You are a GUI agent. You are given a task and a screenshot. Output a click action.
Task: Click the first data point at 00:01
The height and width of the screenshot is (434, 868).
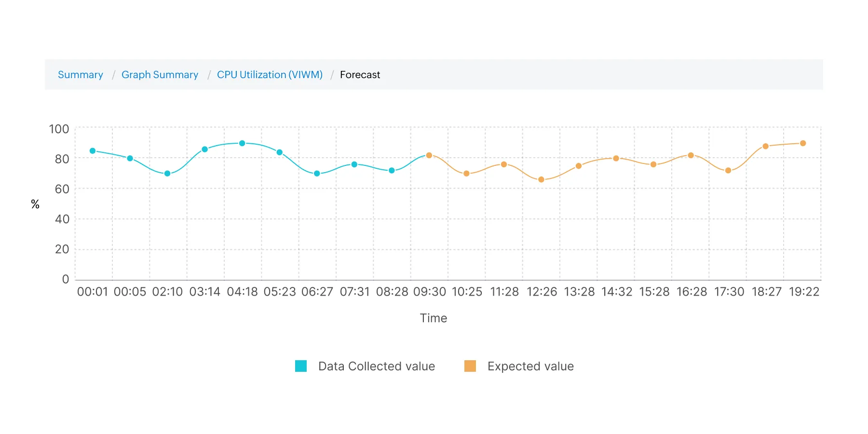[92, 150]
